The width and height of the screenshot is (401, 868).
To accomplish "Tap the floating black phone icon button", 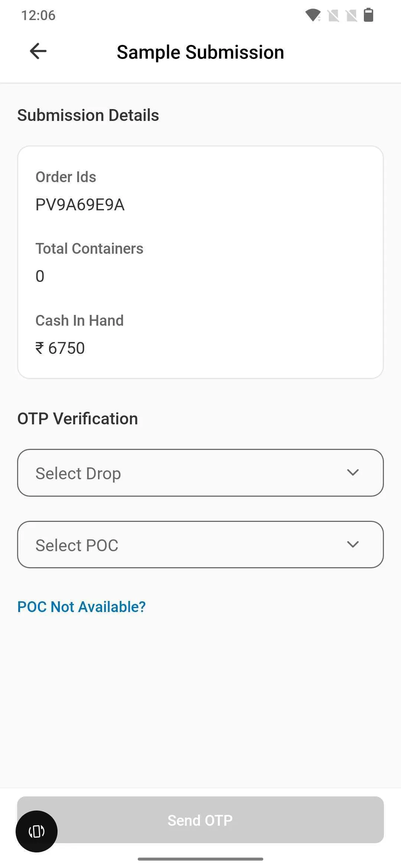I will (36, 831).
